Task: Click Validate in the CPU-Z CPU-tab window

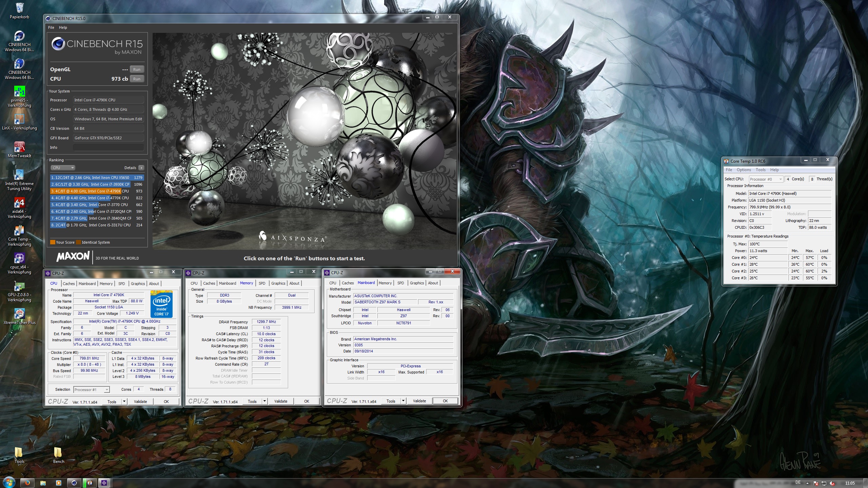Action: [x=140, y=402]
